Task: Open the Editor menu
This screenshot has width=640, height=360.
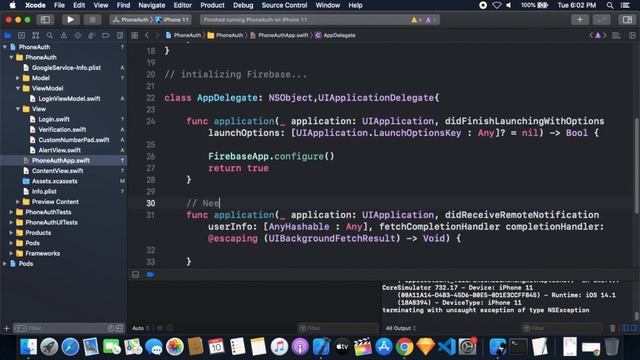Action: [x=182, y=5]
